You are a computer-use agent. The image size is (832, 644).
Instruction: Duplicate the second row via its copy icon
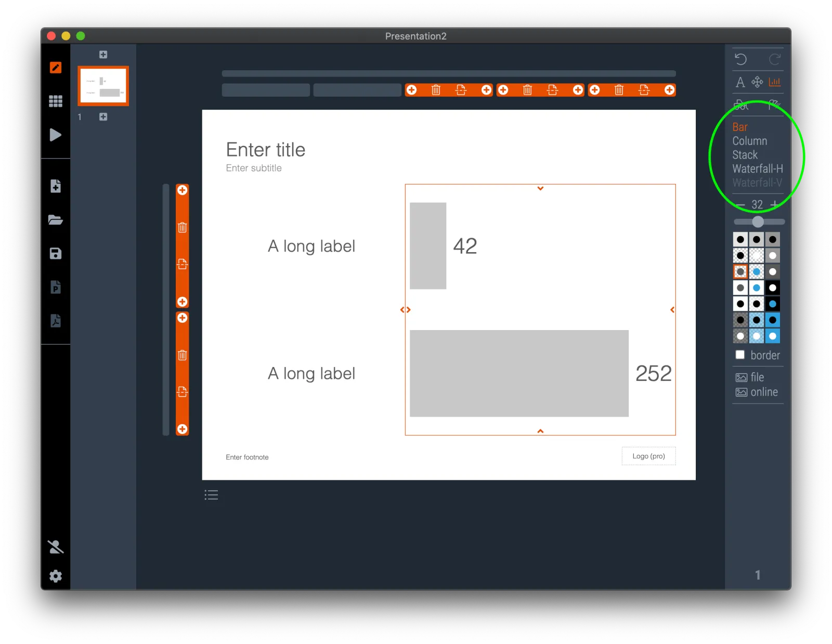point(182,391)
